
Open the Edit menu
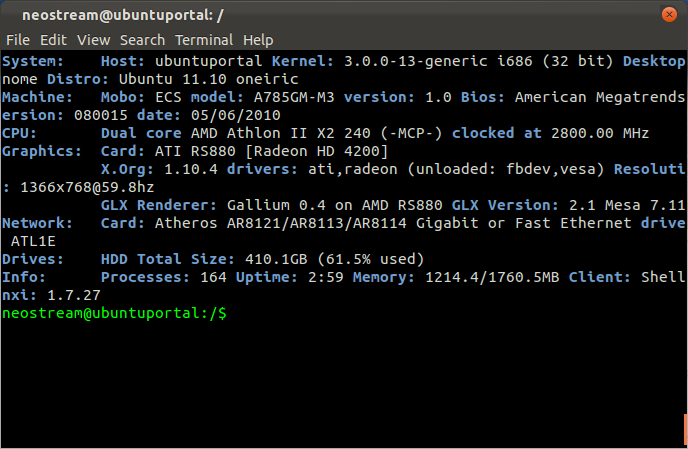54,40
